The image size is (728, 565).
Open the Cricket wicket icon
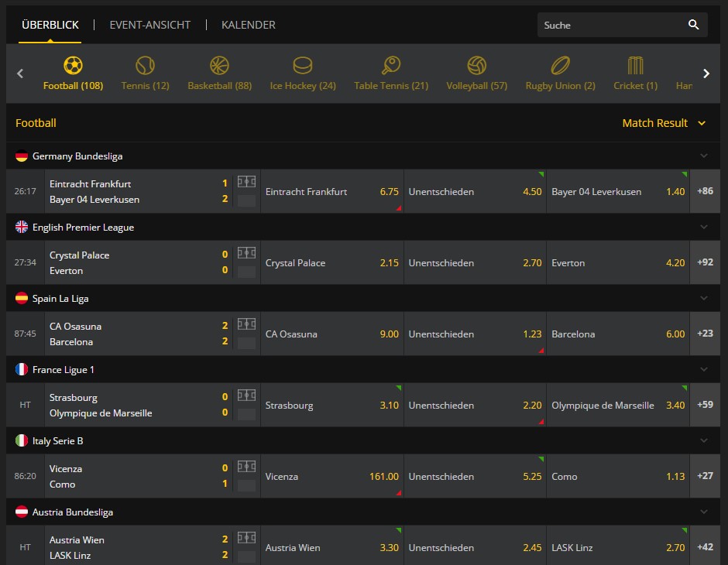click(636, 66)
